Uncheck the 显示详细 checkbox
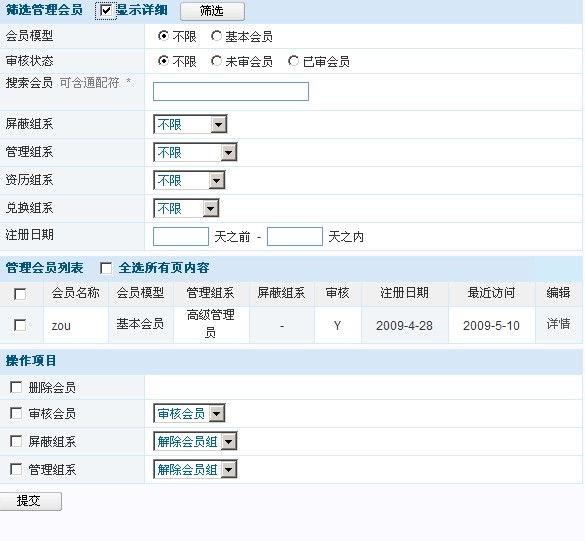This screenshot has height=541, width=585. (106, 10)
